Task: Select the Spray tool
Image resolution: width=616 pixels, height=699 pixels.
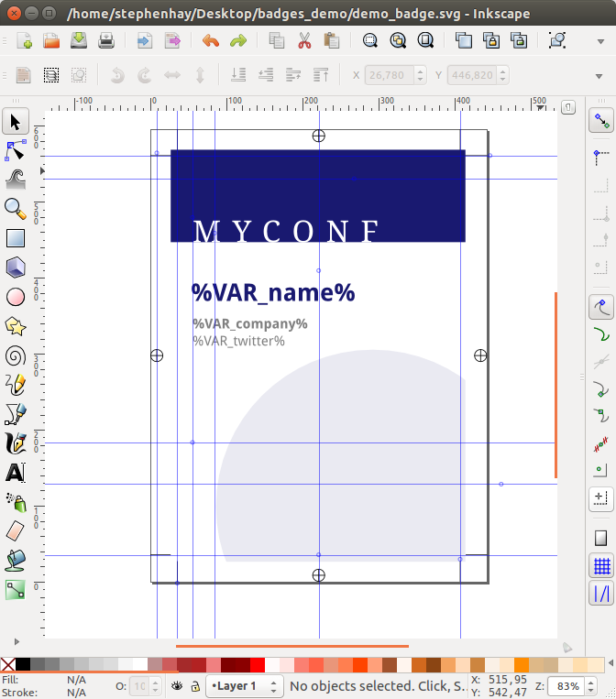Action: 16,502
